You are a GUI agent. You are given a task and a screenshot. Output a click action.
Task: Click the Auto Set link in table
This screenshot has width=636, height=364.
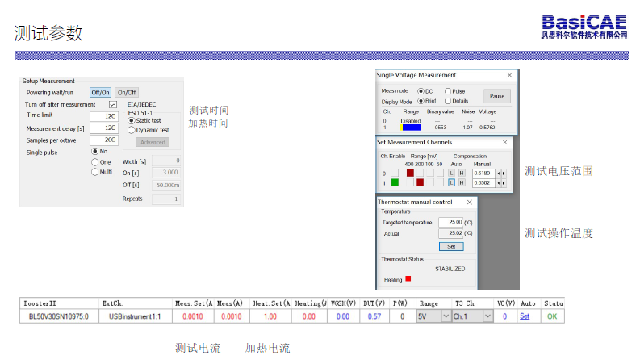pos(524,316)
